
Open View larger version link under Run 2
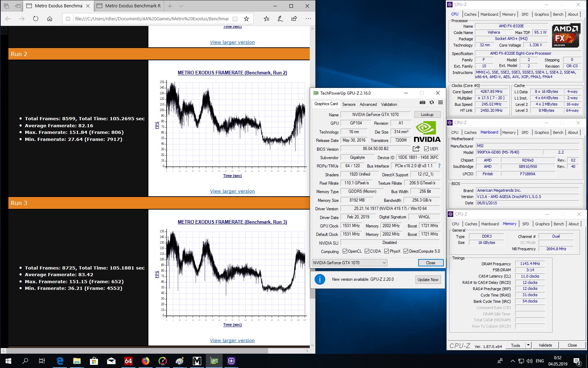point(232,191)
